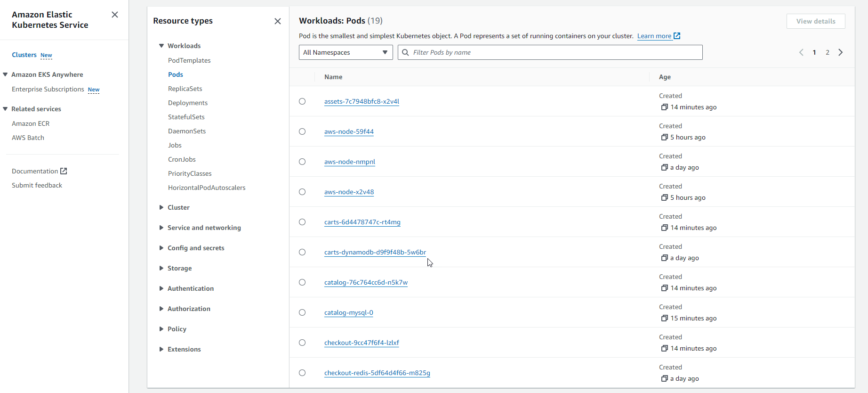Click the copy icon for carts-6d4478747c-rt4mg age
The width and height of the screenshot is (868, 393).
coord(664,228)
